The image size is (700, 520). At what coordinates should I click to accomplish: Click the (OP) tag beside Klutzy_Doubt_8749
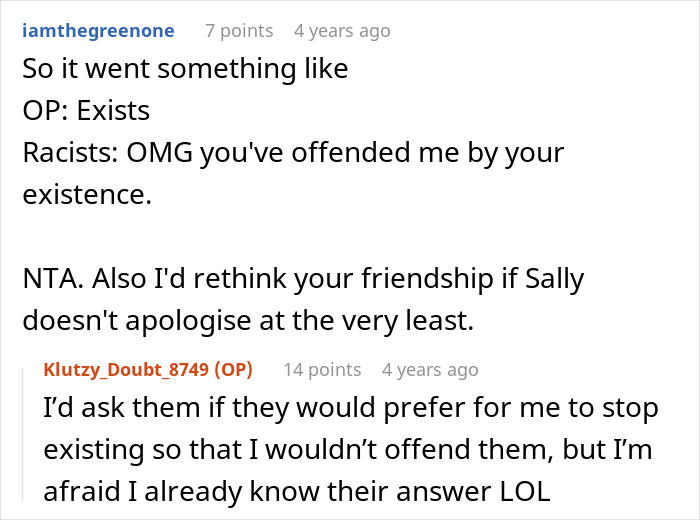(233, 370)
